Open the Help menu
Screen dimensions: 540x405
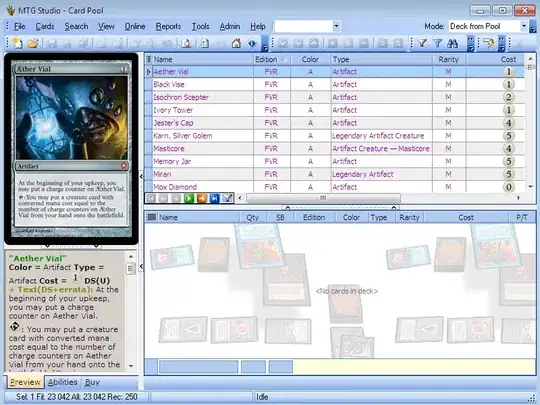[258, 26]
